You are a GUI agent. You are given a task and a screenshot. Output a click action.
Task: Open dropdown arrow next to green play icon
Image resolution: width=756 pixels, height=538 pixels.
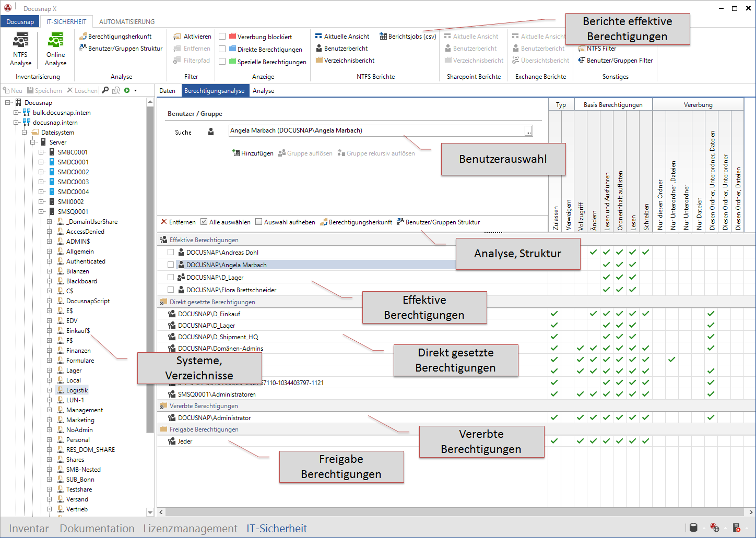click(136, 90)
